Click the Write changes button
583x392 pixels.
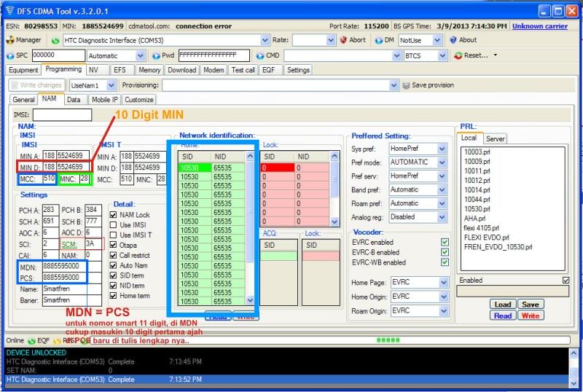pyautogui.click(x=36, y=85)
